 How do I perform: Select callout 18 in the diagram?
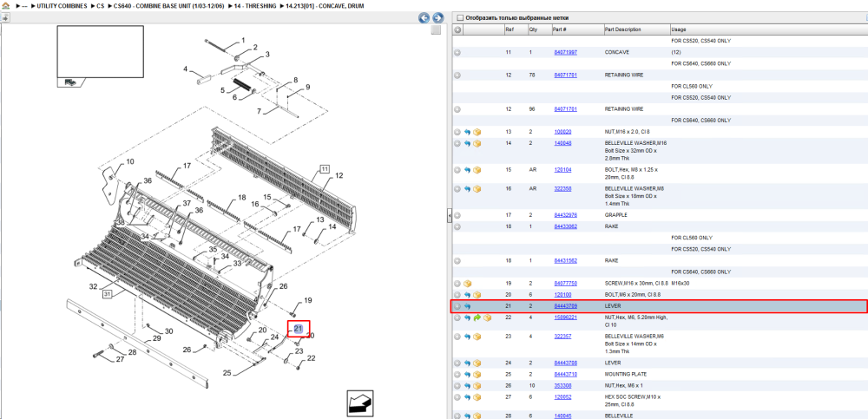241,198
